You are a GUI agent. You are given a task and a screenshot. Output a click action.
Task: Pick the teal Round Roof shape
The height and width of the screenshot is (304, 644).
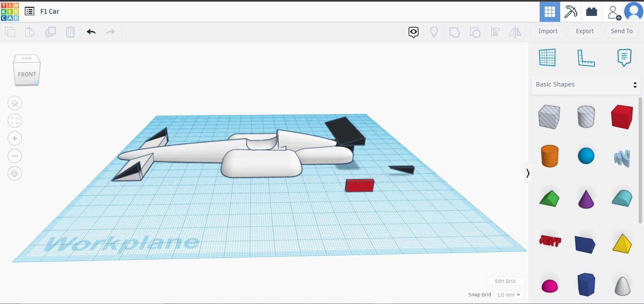point(622,198)
